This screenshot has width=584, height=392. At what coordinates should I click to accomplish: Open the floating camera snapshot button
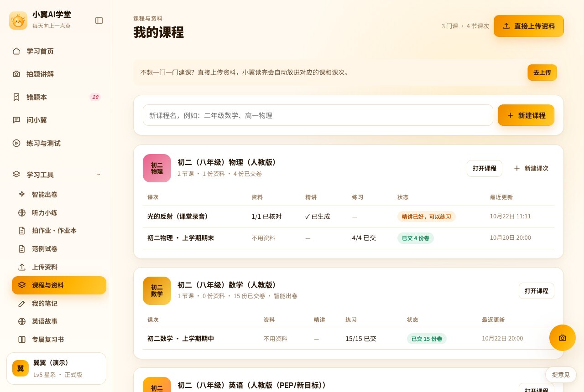563,338
